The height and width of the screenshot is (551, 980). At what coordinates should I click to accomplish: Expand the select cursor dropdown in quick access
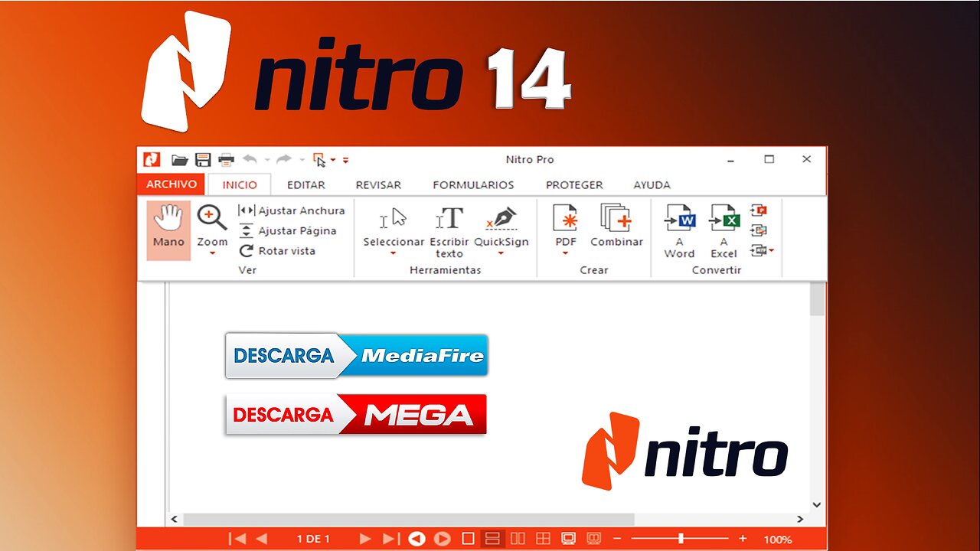pos(333,161)
